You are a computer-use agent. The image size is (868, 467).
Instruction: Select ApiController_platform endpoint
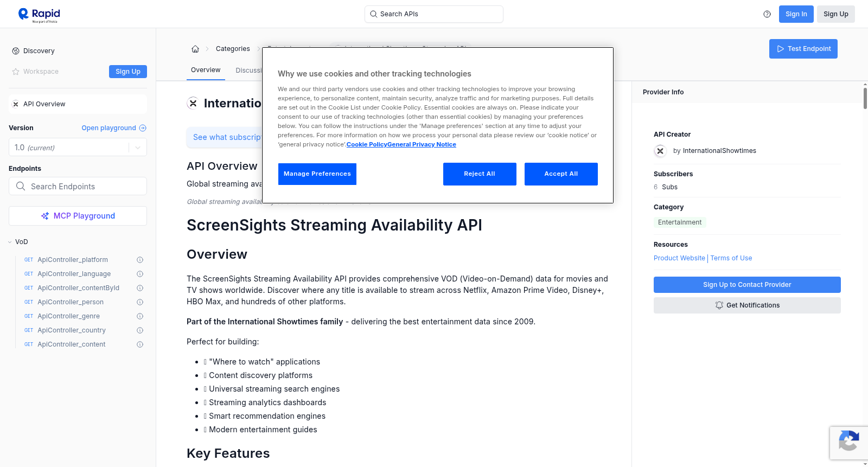tap(73, 260)
